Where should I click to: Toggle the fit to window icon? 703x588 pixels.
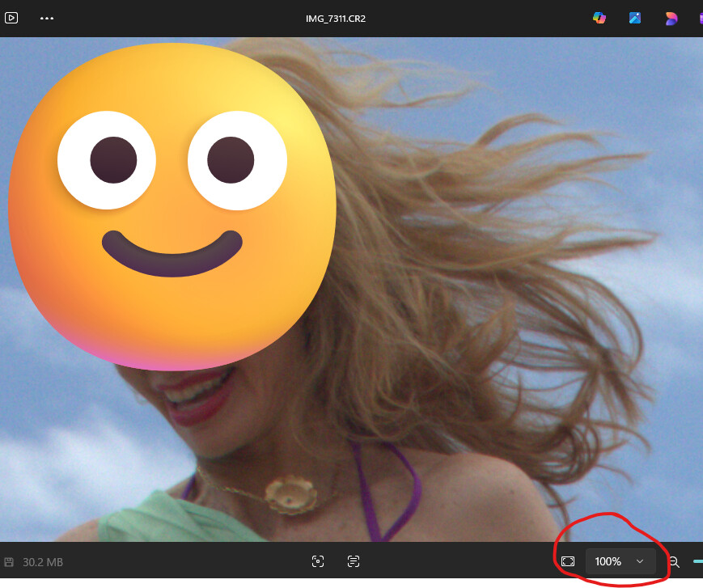coord(568,561)
